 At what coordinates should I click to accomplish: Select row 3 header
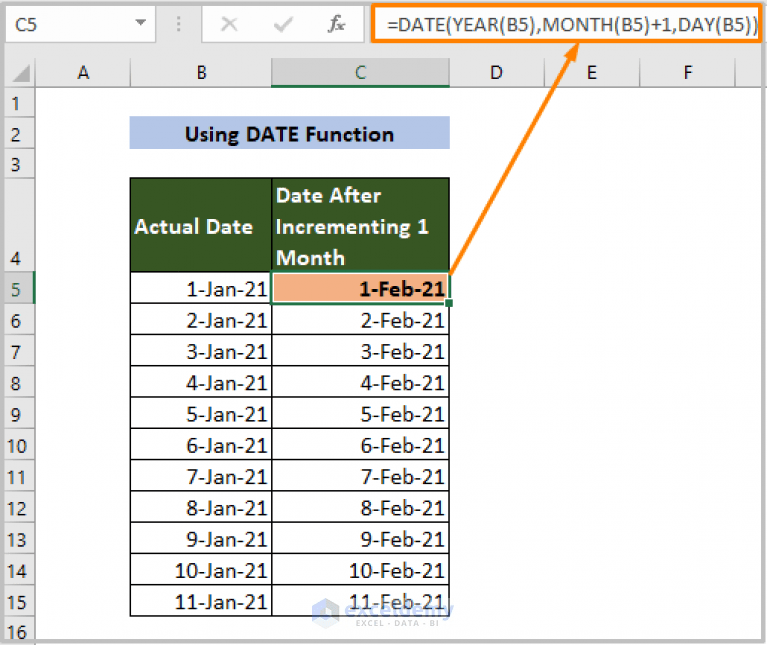(19, 164)
